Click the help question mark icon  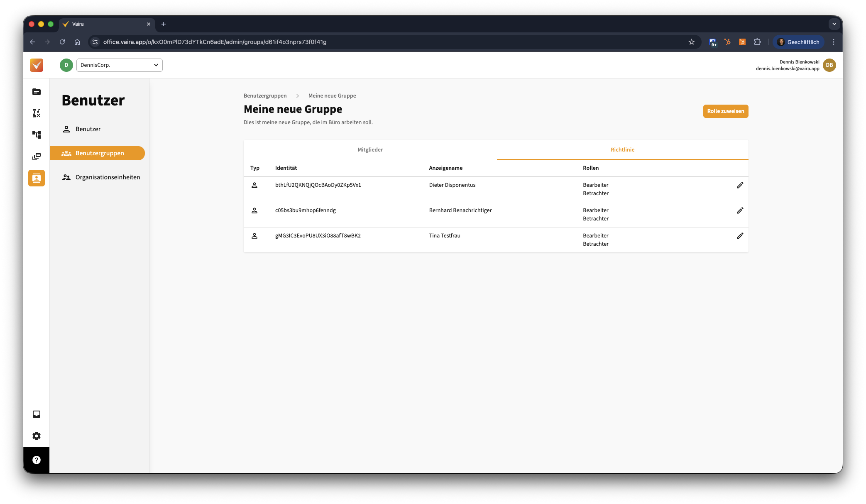tap(37, 460)
